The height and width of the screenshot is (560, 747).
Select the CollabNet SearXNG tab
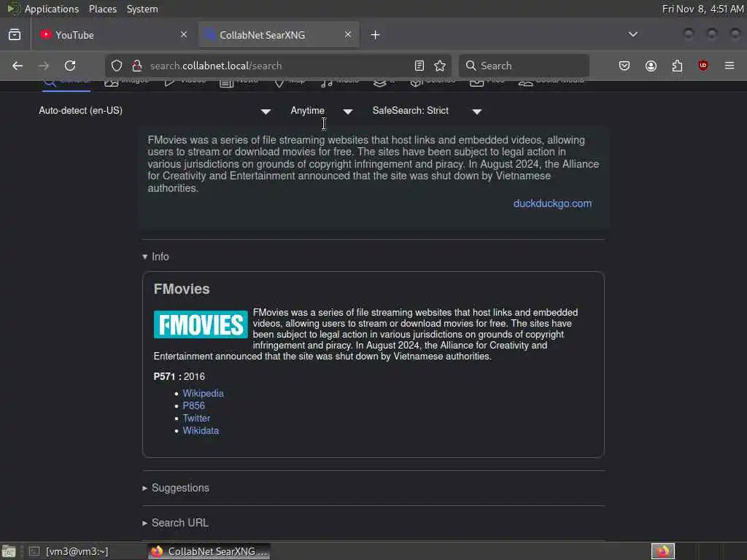click(279, 35)
